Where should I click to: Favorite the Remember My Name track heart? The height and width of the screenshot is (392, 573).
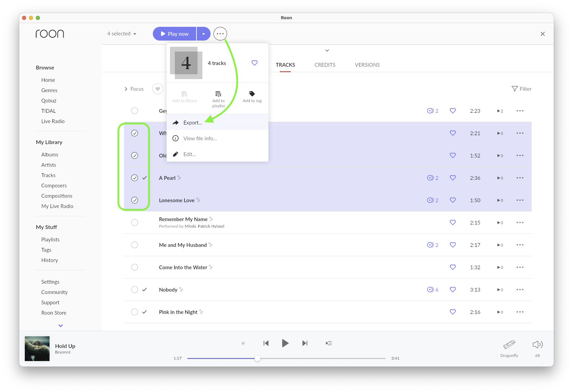[453, 222]
